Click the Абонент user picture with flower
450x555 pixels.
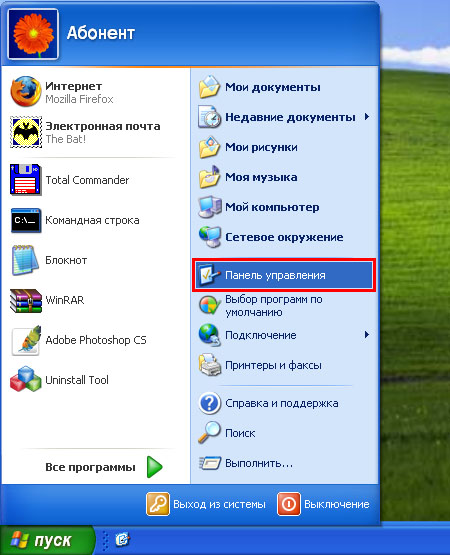[x=33, y=34]
